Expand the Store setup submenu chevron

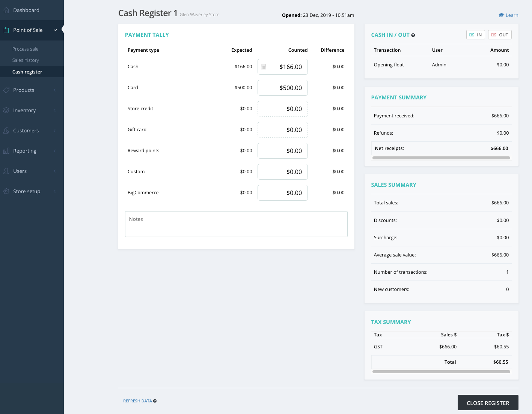55,191
